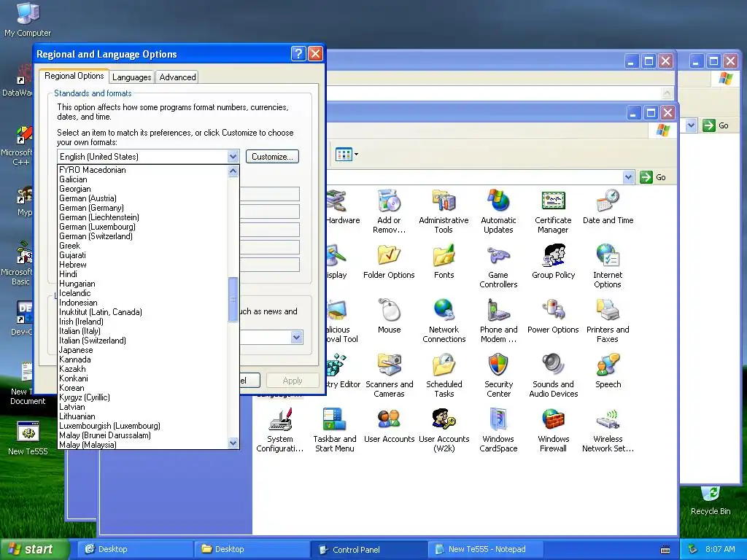This screenshot has height=560, width=747.
Task: Click the language list scrollbar thumb
Action: [x=233, y=299]
